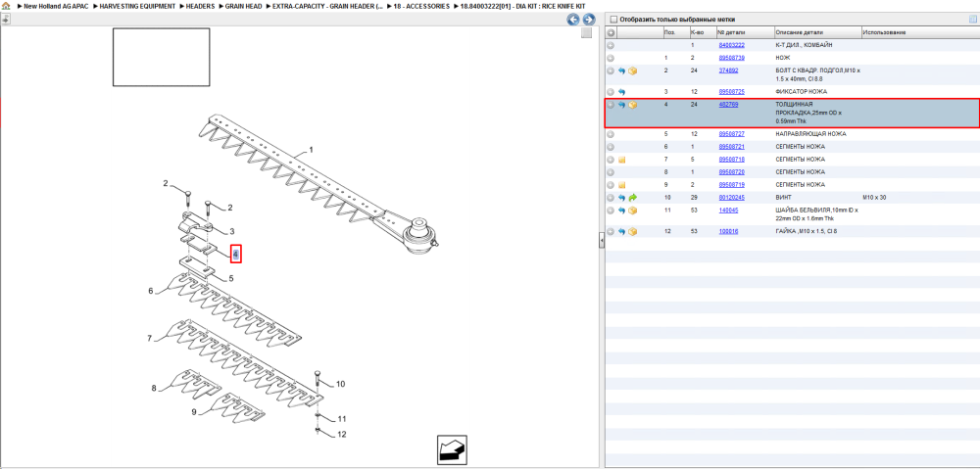Select callout 1 on the knife drawing

(312, 151)
